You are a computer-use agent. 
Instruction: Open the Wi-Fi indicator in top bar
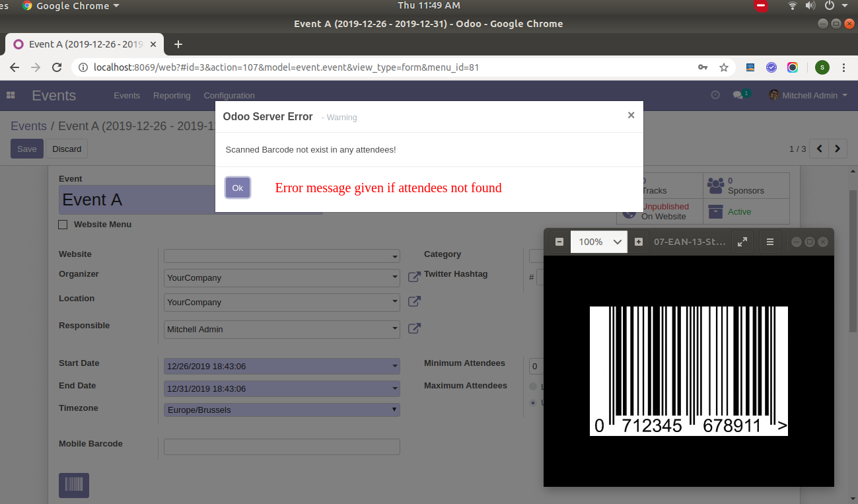point(793,5)
